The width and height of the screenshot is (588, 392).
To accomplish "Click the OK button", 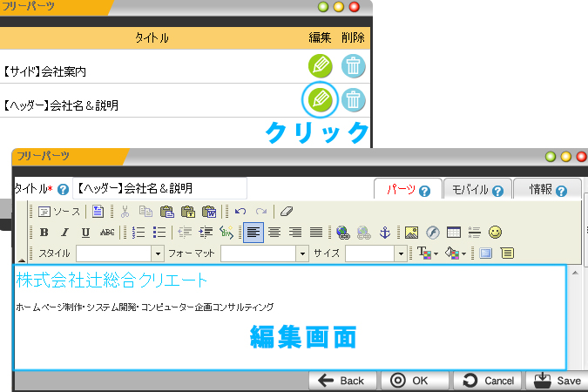I will [415, 381].
